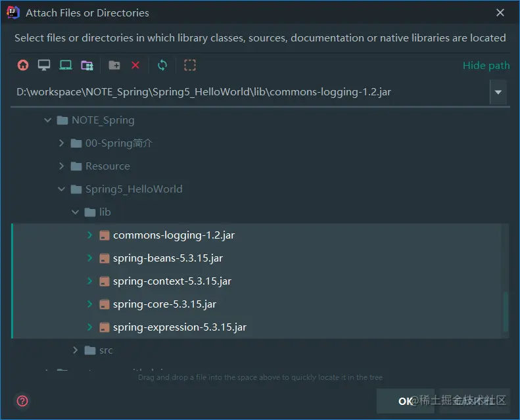520x420 pixels.
Task: Refresh the file tree
Action: tap(162, 65)
